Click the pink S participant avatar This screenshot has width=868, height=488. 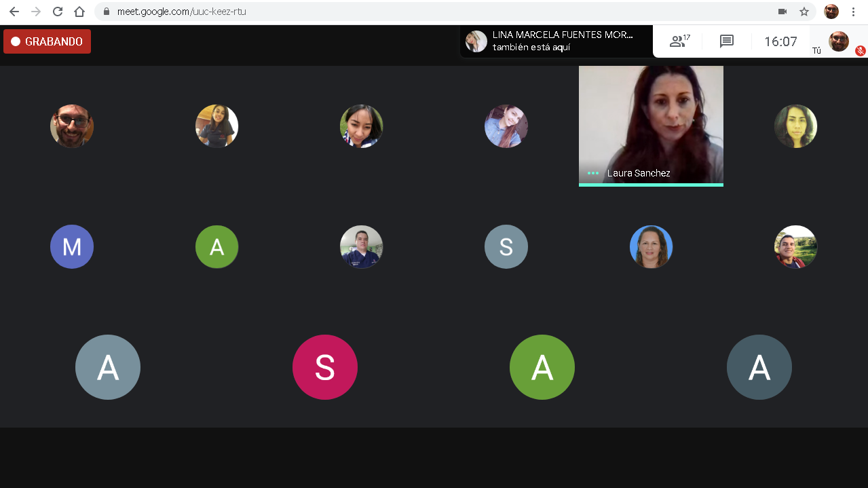coord(325,367)
